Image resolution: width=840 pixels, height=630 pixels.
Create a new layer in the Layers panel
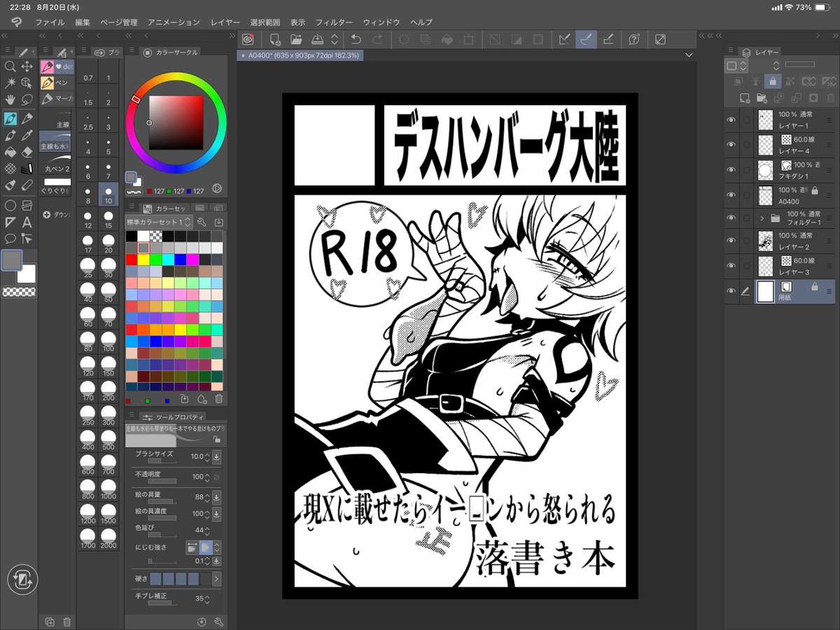(746, 98)
